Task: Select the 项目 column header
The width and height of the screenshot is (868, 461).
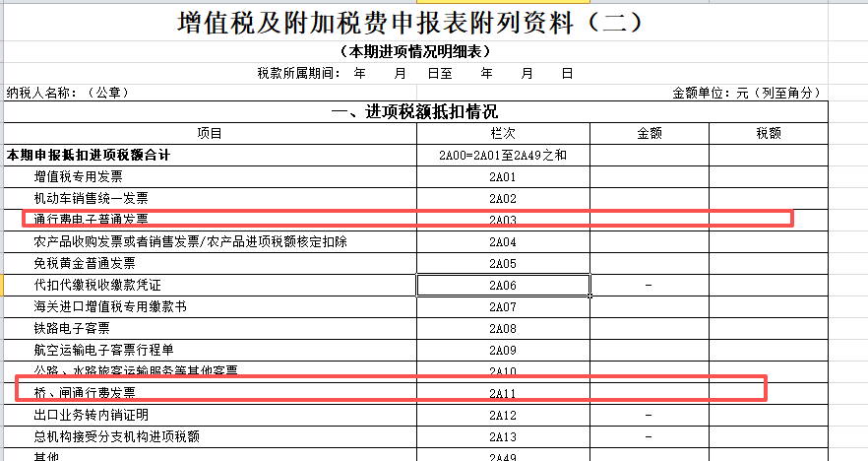Action: click(x=210, y=134)
